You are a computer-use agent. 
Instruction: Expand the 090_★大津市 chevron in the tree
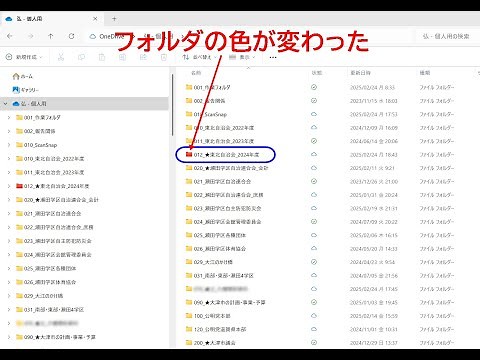tap(9, 337)
